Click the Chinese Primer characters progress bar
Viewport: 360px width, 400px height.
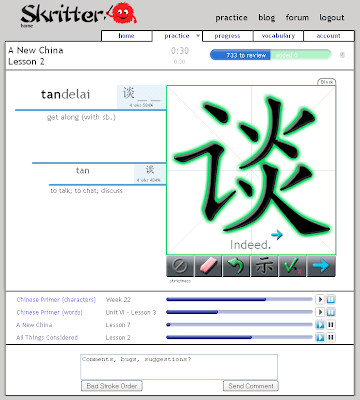click(239, 299)
